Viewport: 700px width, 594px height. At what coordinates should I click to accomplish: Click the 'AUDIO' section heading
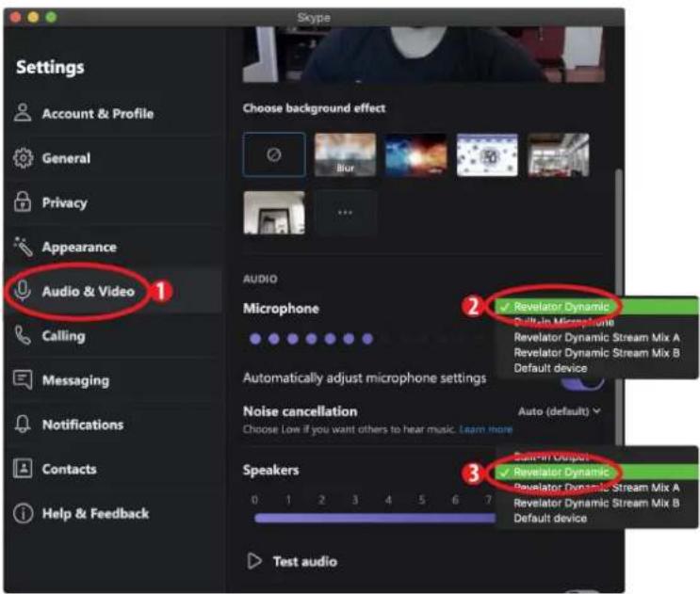tap(260, 280)
